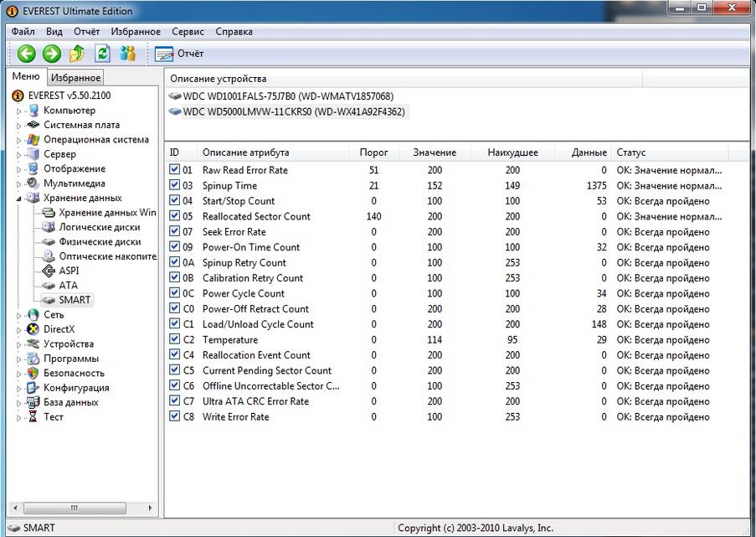This screenshot has height=537, width=756.
Task: Toggle Start/Stop Count checkbox
Action: (x=174, y=201)
